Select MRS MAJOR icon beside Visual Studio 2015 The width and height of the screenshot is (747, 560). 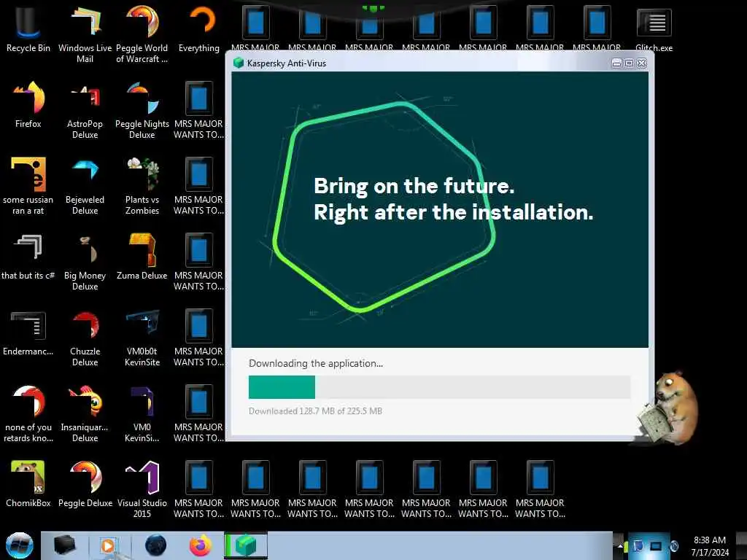(198, 489)
